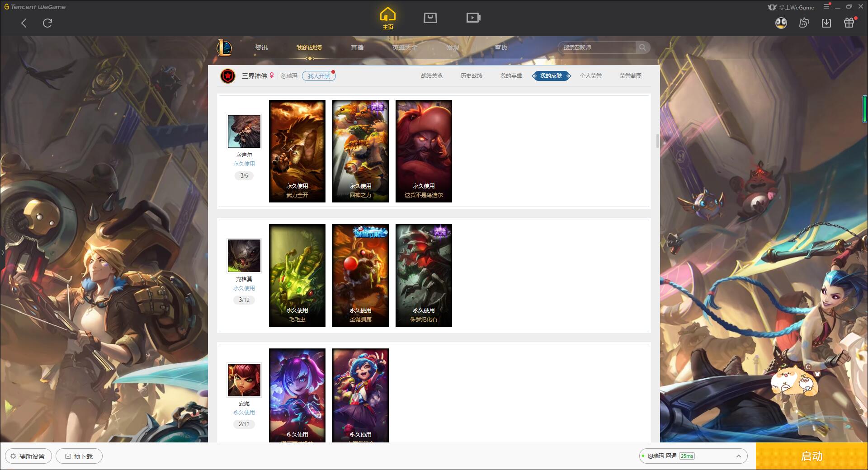Open the 荣誉截图 sub-tab

click(631, 76)
